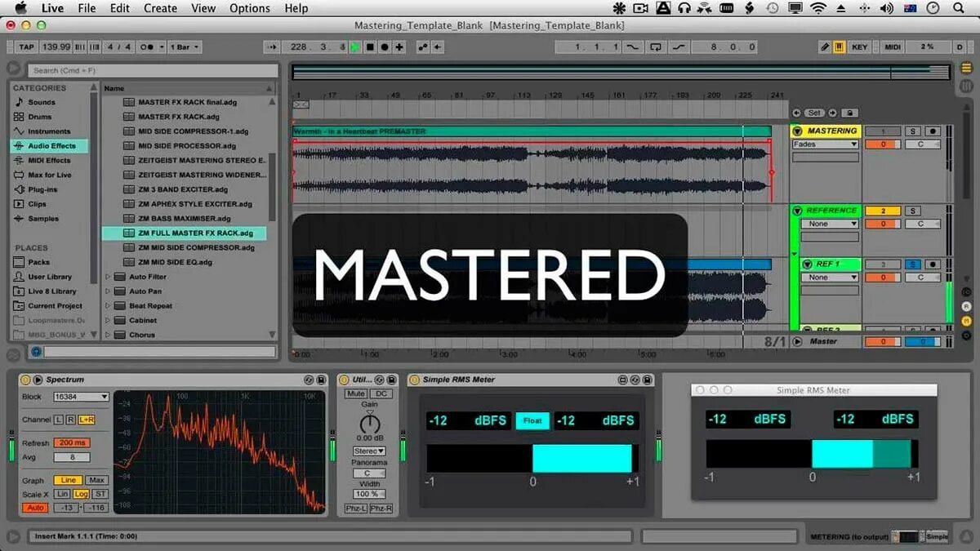Click the Float button in Simple RMS Meter
Viewport: 980px width, 551px height.
click(532, 421)
